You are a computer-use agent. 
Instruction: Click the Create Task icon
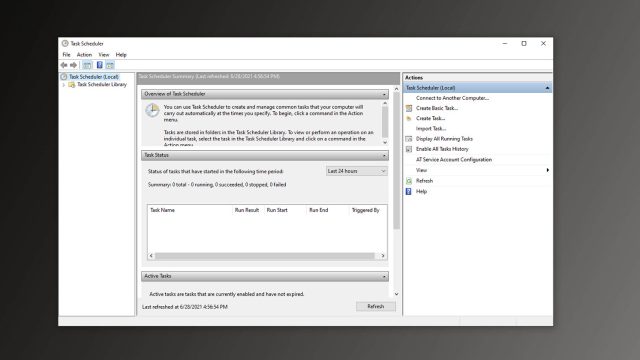pos(409,118)
